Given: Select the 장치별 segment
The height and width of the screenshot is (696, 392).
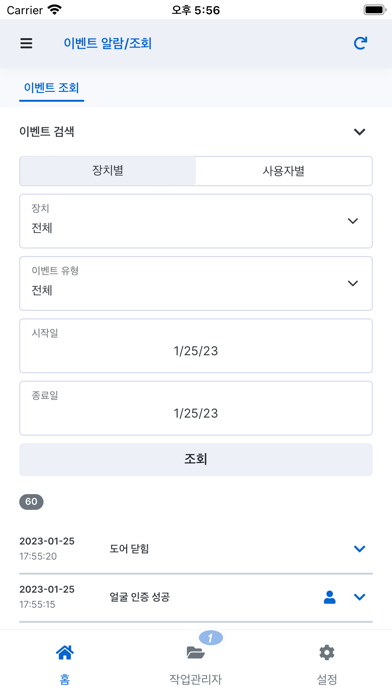Looking at the screenshot, I should [108, 171].
